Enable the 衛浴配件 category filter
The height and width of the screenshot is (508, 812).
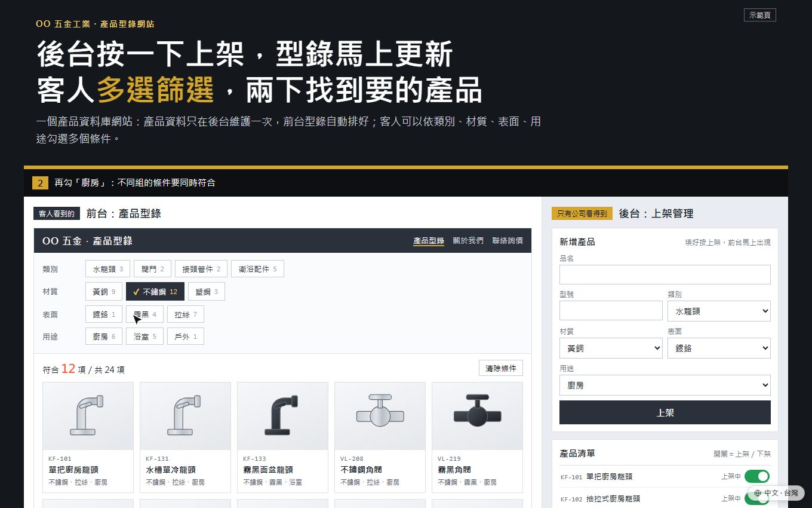click(x=257, y=269)
